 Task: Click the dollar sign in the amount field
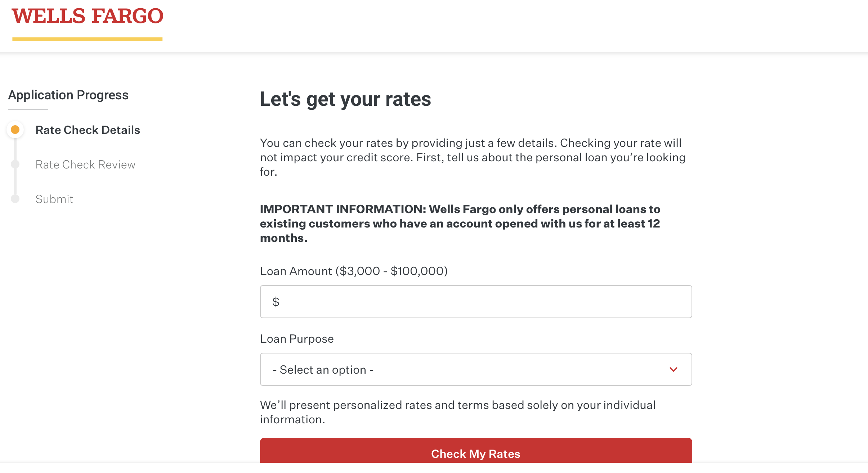pyautogui.click(x=276, y=301)
